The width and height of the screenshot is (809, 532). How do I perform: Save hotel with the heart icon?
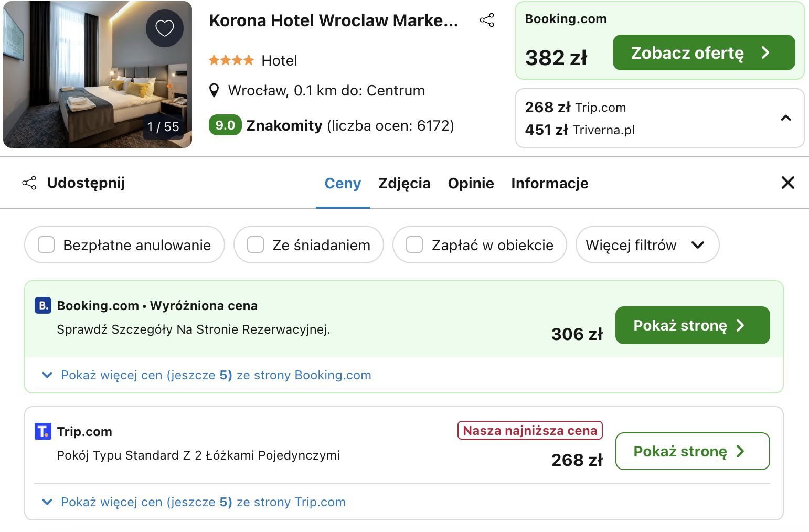pyautogui.click(x=165, y=28)
